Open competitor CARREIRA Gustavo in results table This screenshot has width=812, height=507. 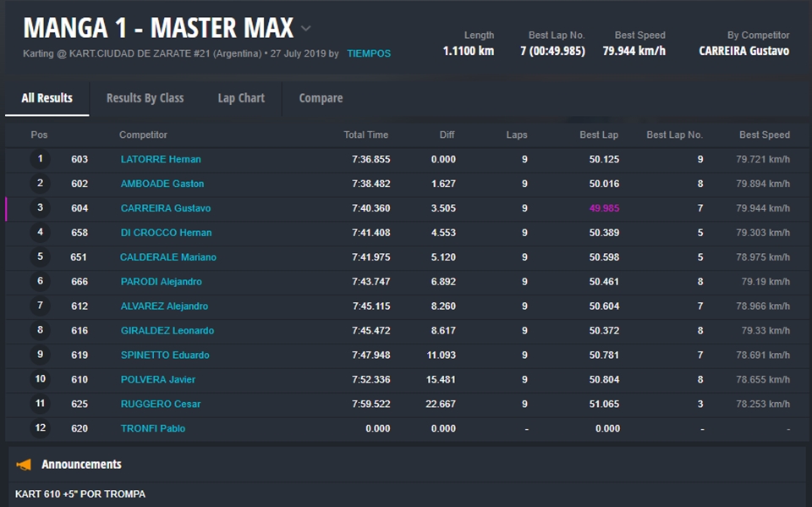[x=166, y=208]
